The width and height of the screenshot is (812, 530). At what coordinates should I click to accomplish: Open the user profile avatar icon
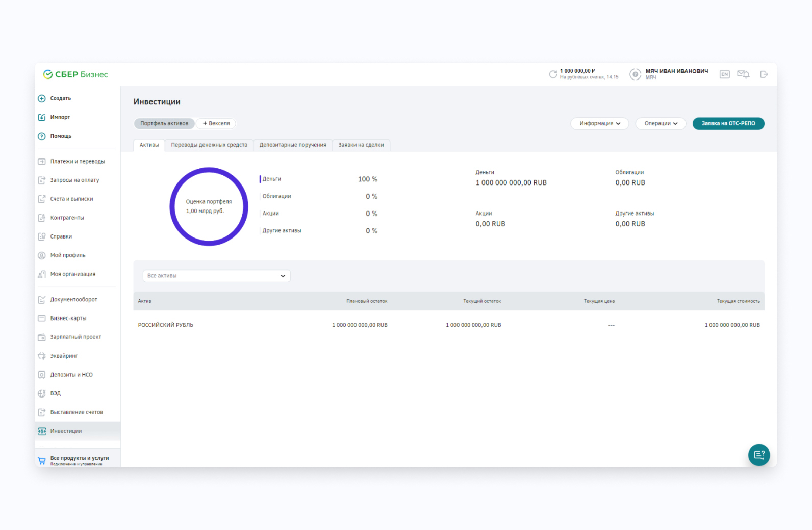click(635, 74)
